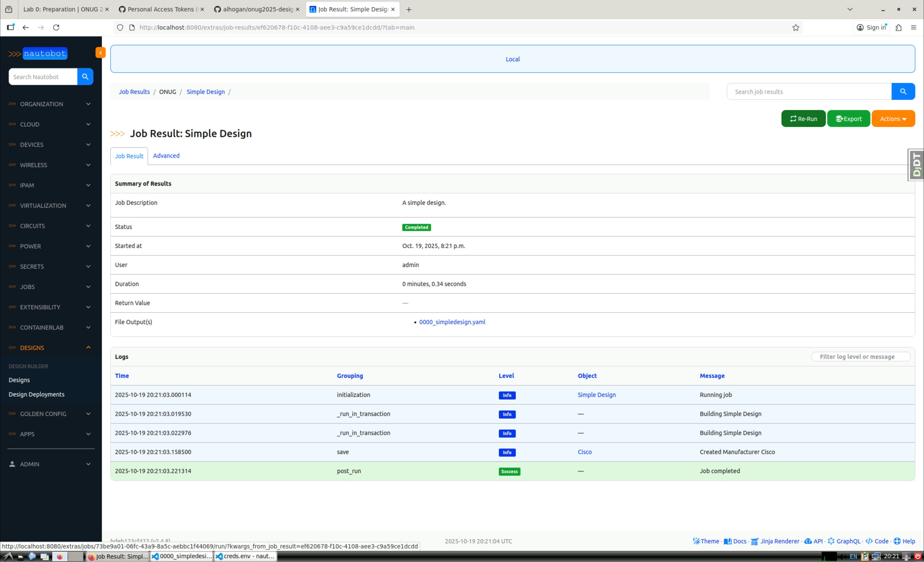Switch to the Advanced tab
The height and width of the screenshot is (562, 924).
tap(166, 156)
